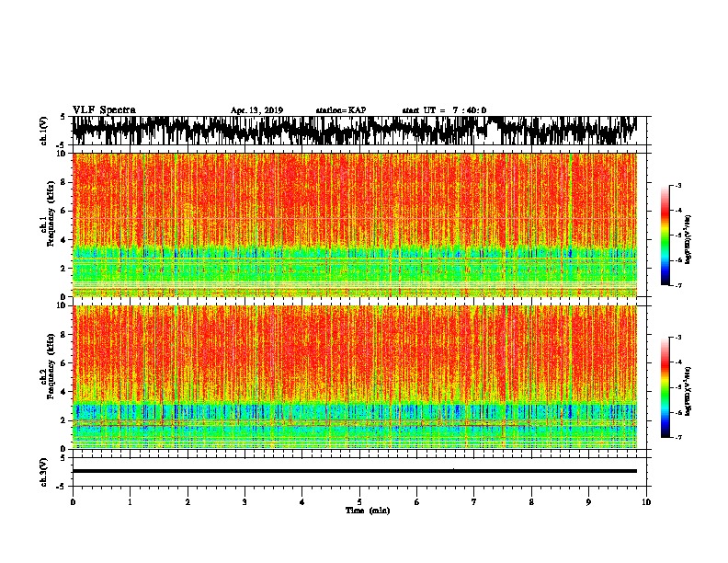
Task: Click the "-7" value on ch.2 color scale
Action: 678,437
